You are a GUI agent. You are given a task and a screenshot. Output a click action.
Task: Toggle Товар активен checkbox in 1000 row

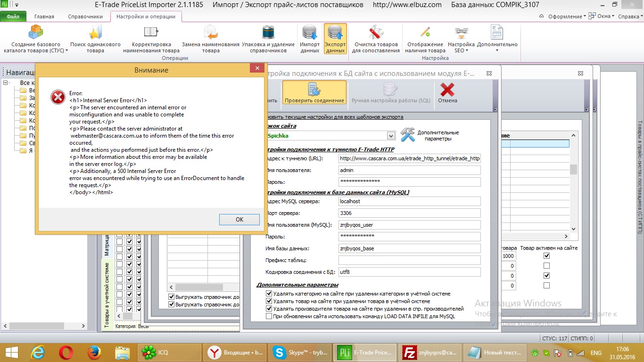(546, 256)
